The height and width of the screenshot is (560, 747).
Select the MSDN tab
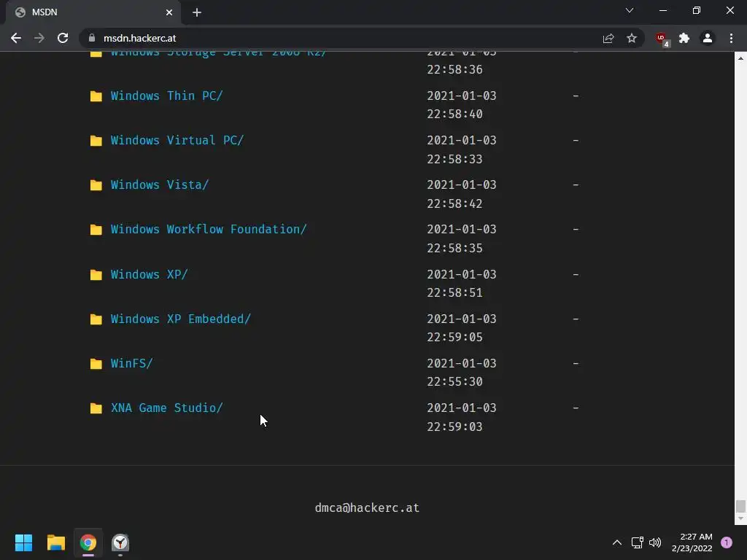93,12
